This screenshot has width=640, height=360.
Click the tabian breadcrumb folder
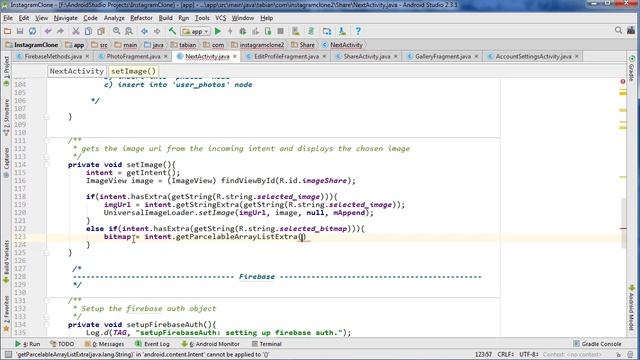coord(184,45)
